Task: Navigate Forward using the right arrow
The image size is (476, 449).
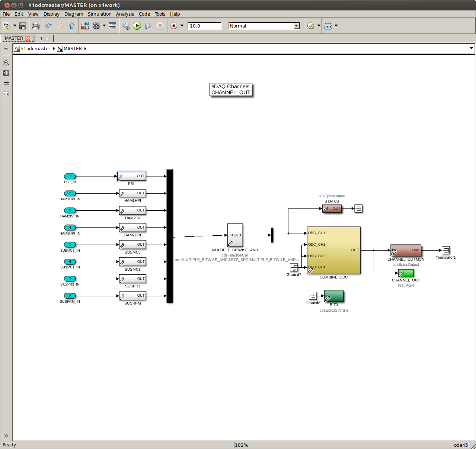Action: point(60,26)
